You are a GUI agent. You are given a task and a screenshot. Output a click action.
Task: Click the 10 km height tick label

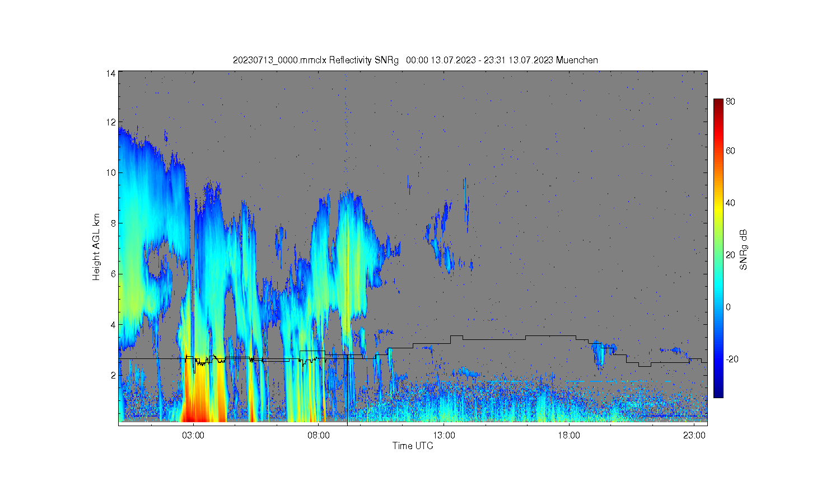pyautogui.click(x=111, y=172)
